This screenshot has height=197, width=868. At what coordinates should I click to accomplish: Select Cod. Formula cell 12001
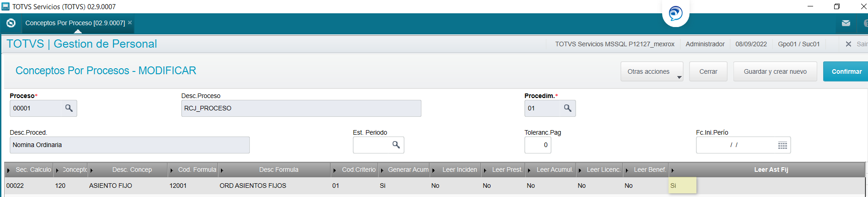[x=193, y=186]
